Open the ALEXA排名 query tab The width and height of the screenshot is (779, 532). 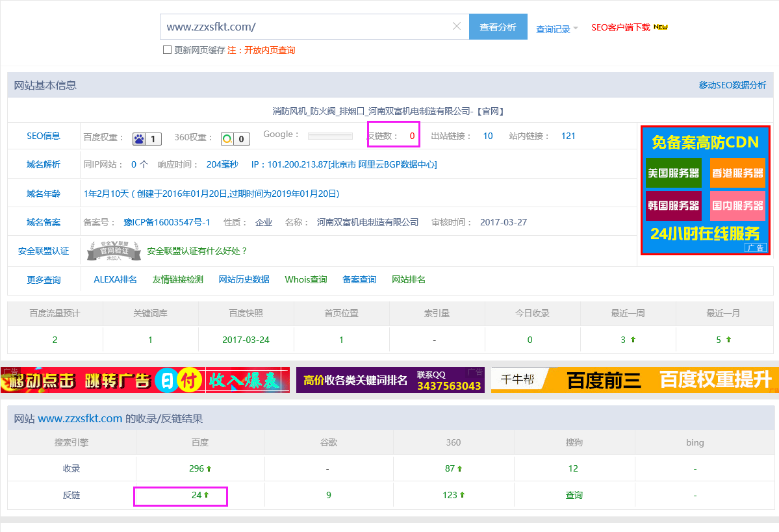115,279
